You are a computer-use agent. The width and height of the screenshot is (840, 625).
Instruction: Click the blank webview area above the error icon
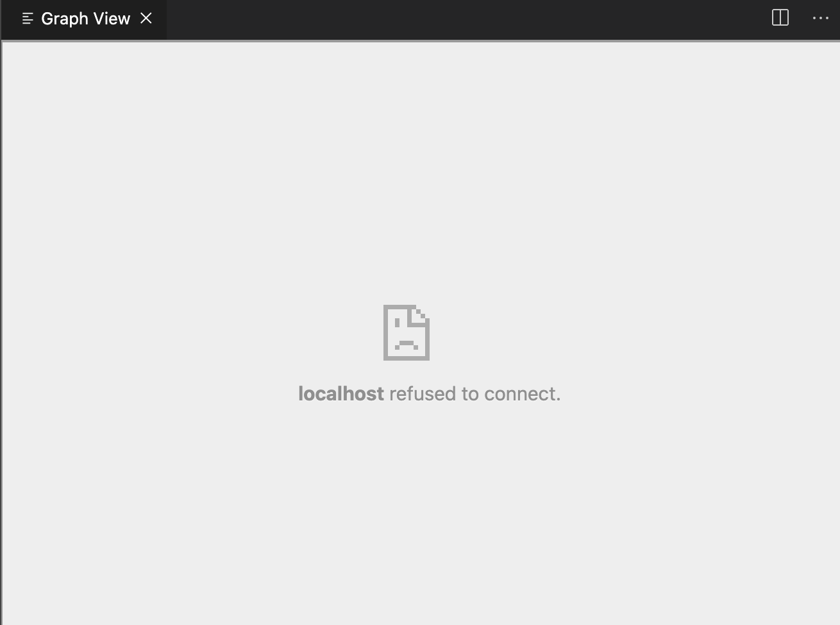tap(420, 173)
